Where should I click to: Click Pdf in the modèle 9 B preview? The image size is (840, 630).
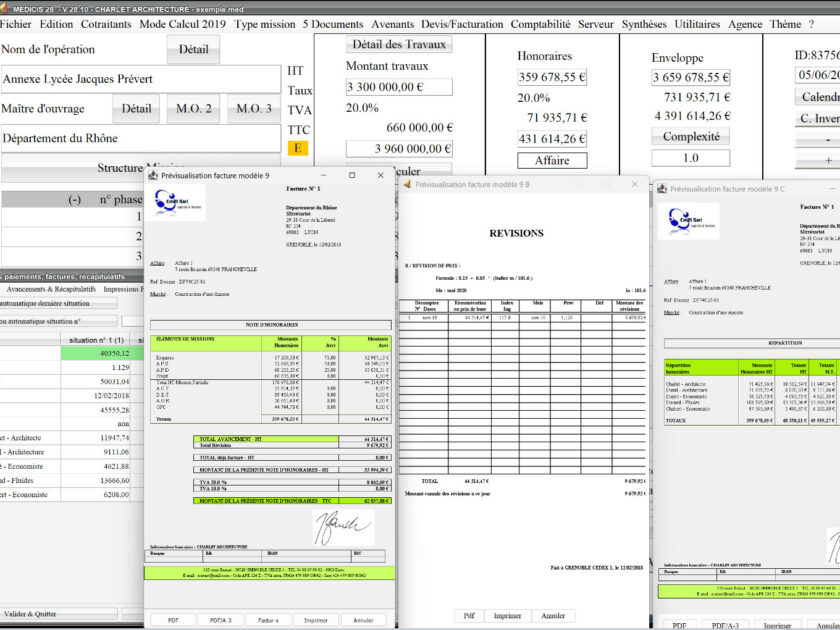pyautogui.click(x=469, y=616)
